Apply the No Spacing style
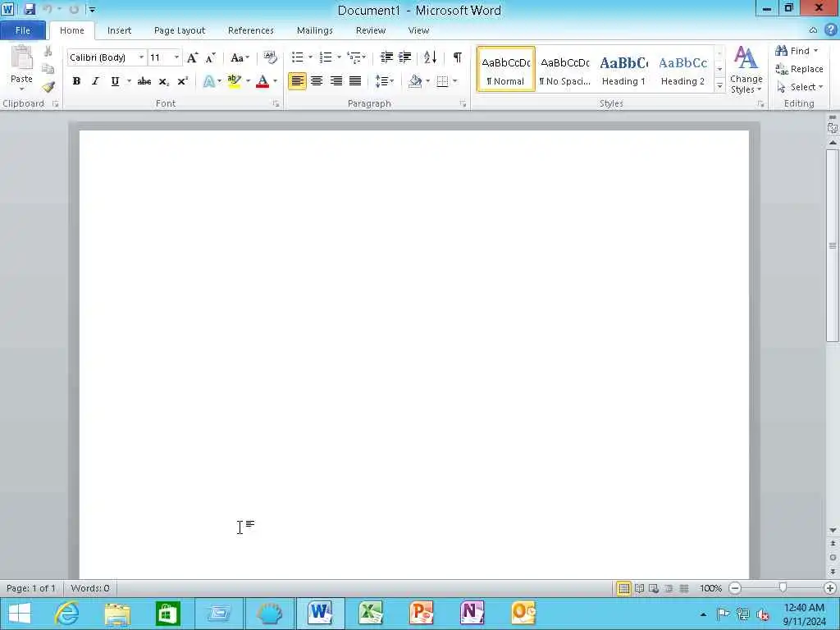Viewport: 840px width, 630px height. (x=564, y=70)
